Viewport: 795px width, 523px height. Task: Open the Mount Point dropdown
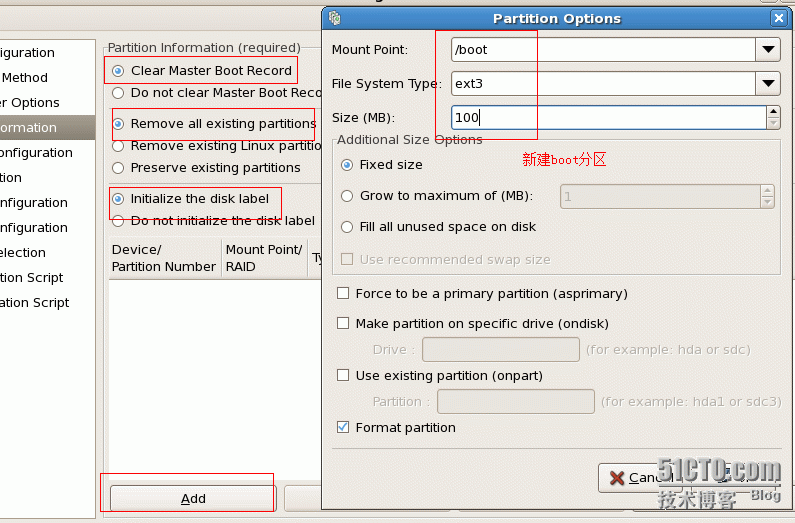[768, 49]
